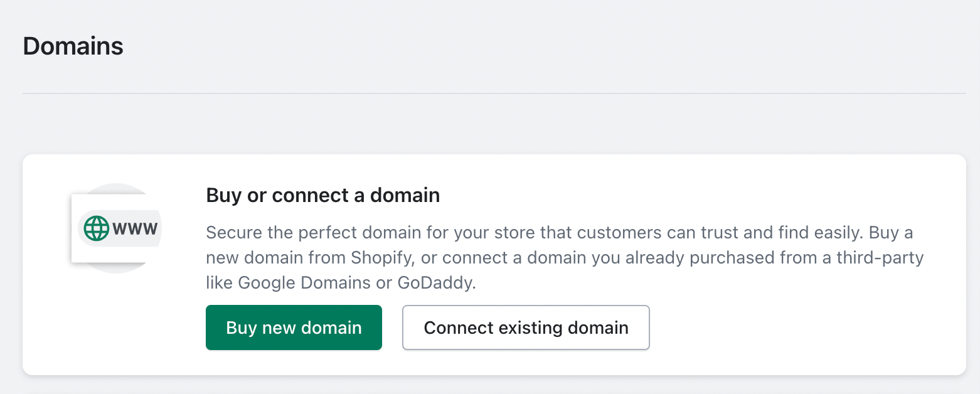Click the Buy new domain button

point(294,327)
